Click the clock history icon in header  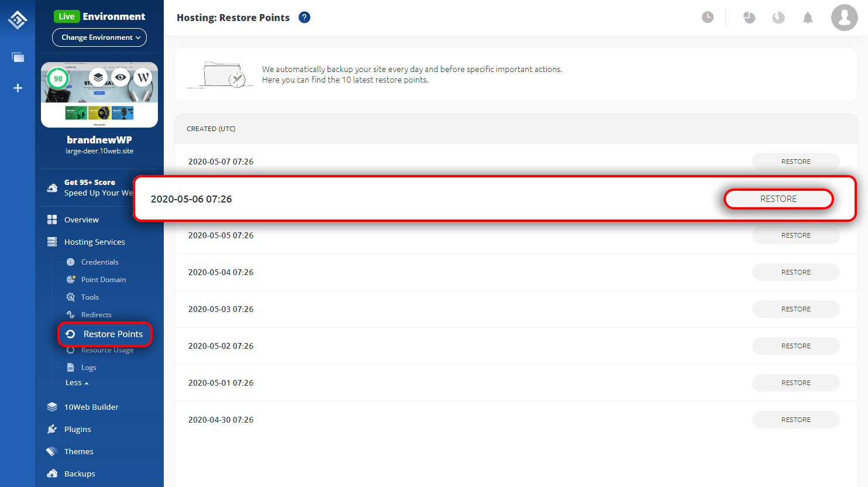pyautogui.click(x=708, y=18)
